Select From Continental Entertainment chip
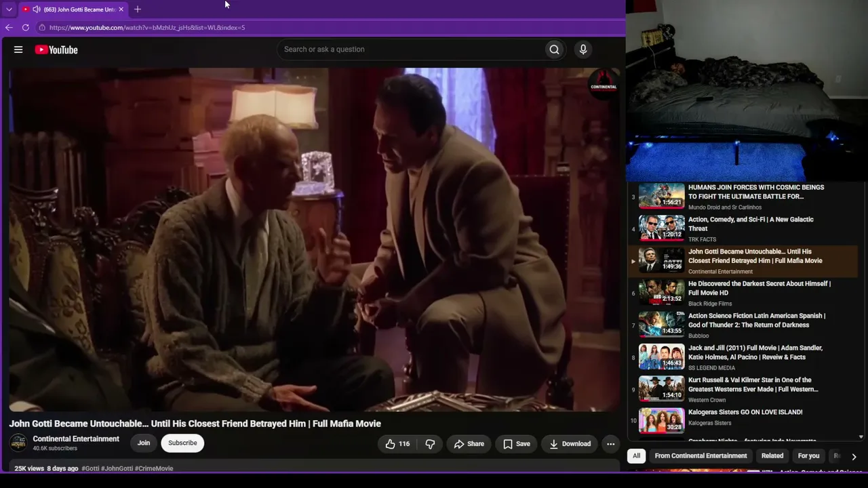This screenshot has height=488, width=868. 701,456
